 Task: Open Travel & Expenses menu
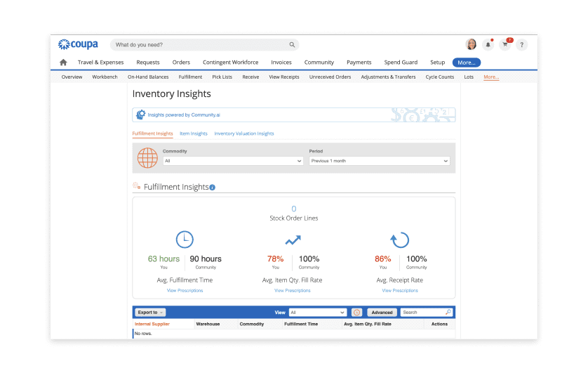[x=101, y=63]
